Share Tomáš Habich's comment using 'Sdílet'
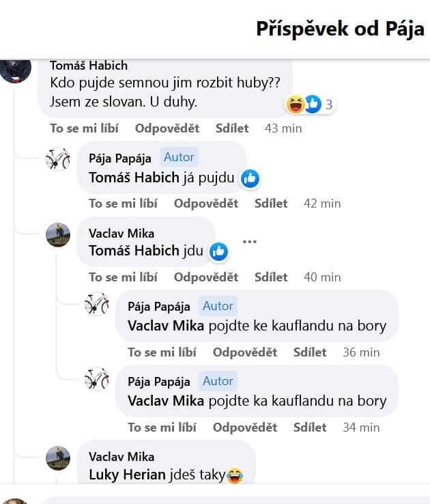430x504 pixels. (x=232, y=128)
